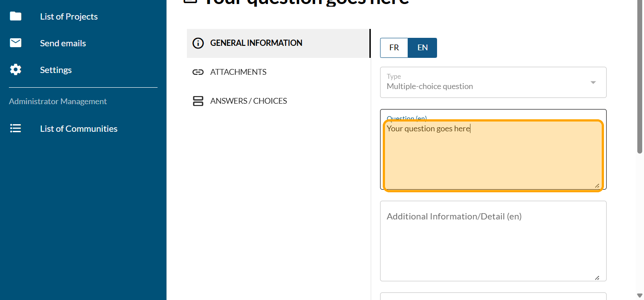Open the question Type dropdown
Image resolution: width=644 pixels, height=300 pixels.
click(x=485, y=83)
